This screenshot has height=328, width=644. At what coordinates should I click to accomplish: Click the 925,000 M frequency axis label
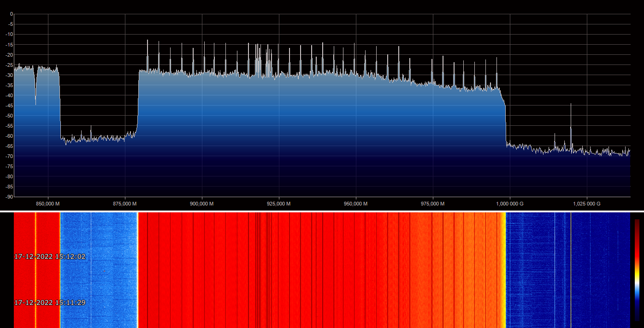(x=279, y=204)
